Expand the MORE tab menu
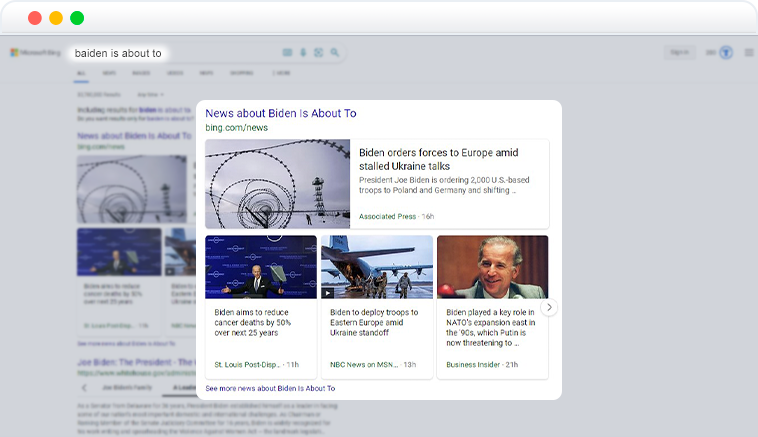 click(x=281, y=73)
